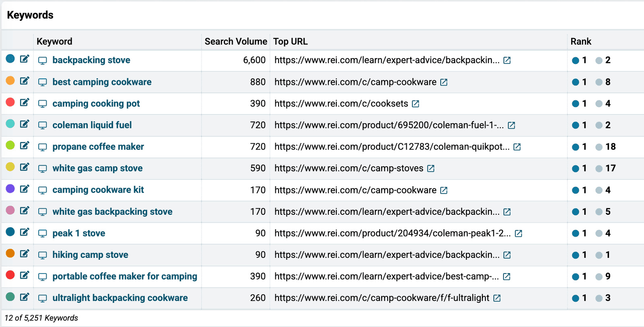644x327 pixels.
Task: Click the rei.com/c/cooksets URL text
Action: click(341, 104)
